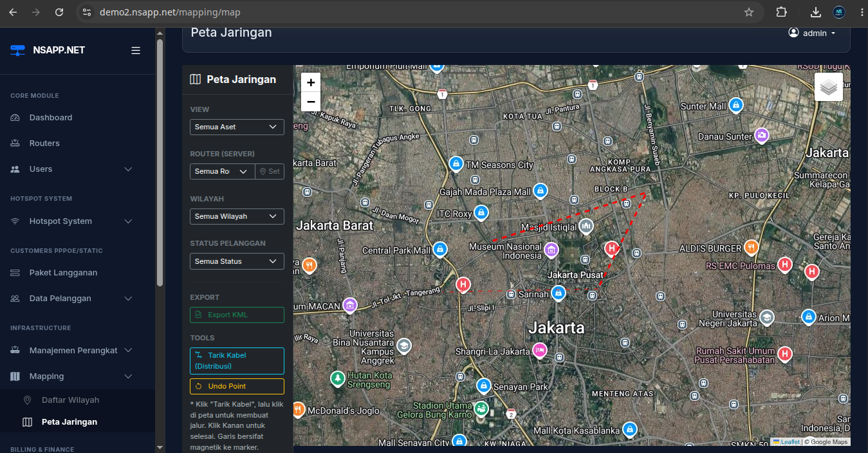
Task: Open the admin user dropdown
Action: pos(812,33)
